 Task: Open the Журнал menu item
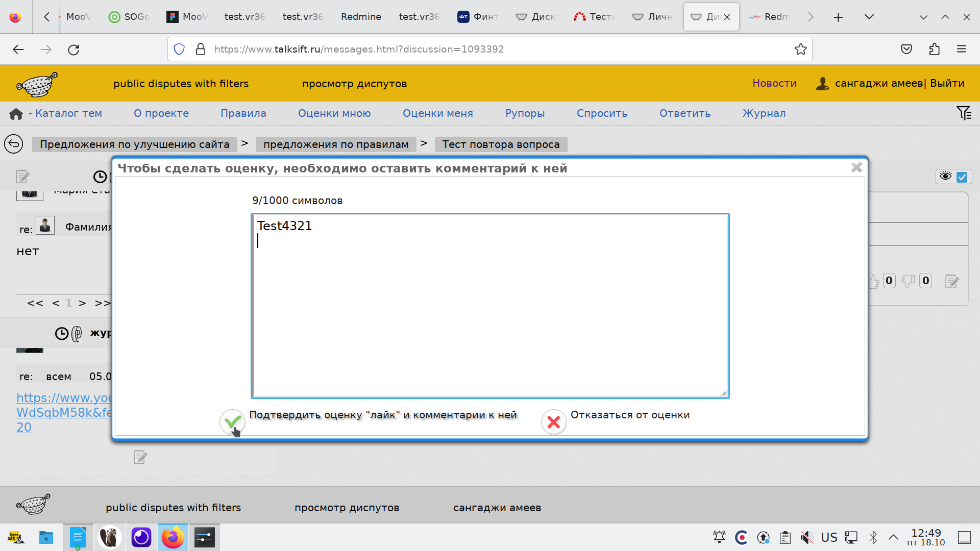(x=764, y=113)
